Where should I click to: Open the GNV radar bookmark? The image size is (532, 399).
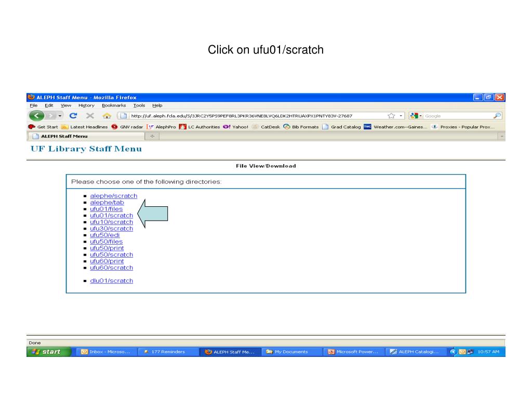coord(127,127)
